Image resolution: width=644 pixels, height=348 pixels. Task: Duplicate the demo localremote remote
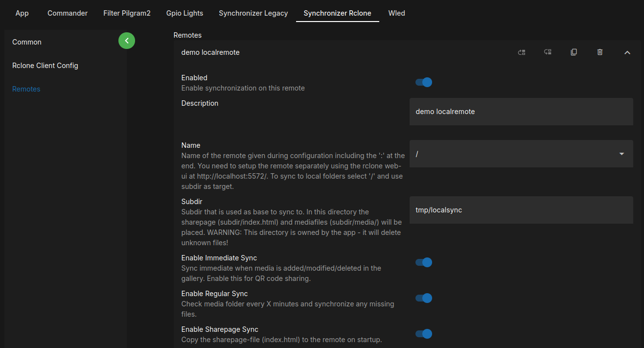pos(574,52)
